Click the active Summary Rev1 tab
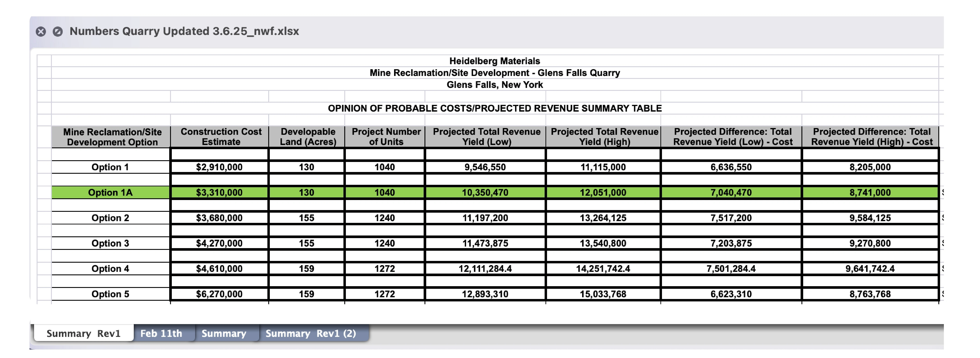The image size is (980, 358). point(83,334)
